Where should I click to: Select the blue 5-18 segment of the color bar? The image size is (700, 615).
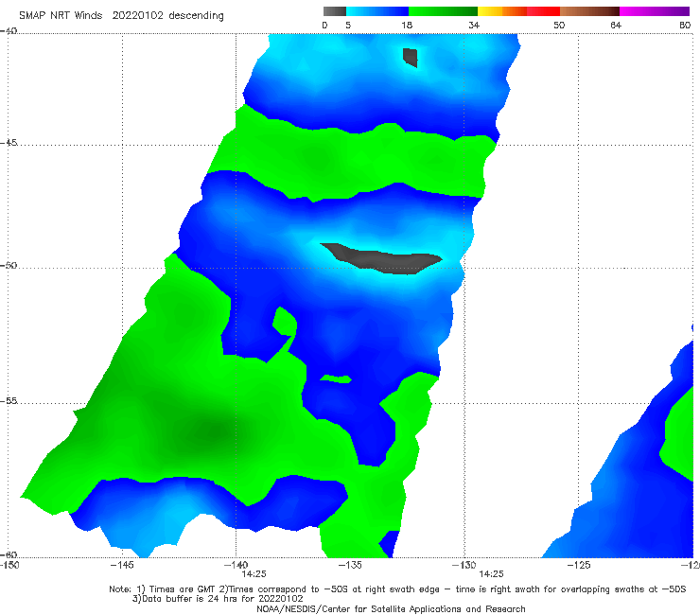(x=377, y=11)
